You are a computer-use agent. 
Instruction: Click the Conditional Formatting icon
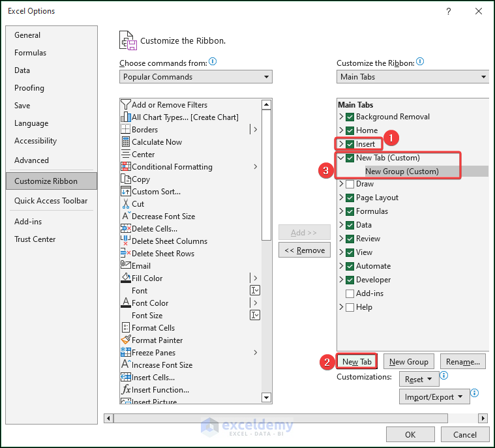pos(126,166)
